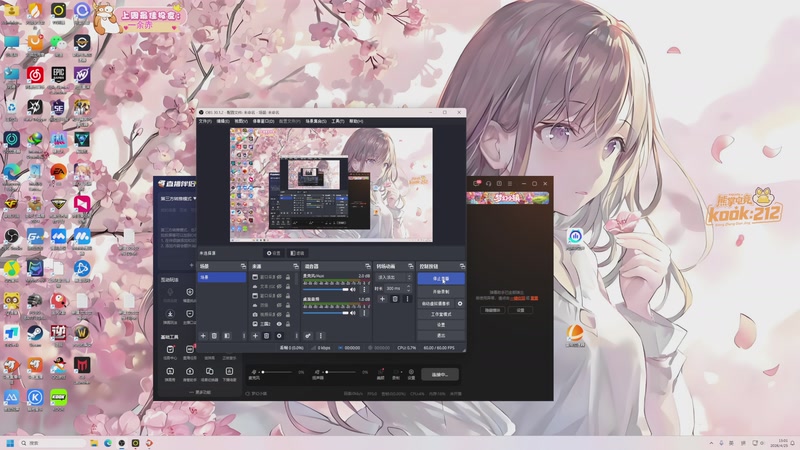Open OBS Help menu
The width and height of the screenshot is (800, 450).
356,121
